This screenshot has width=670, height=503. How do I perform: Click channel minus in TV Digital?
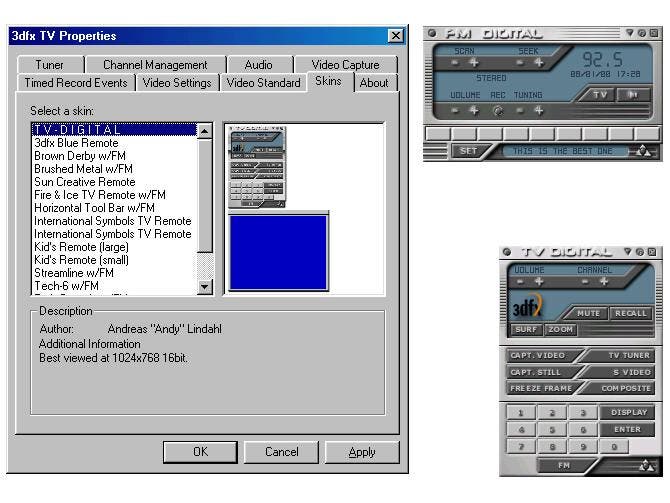pyautogui.click(x=585, y=282)
